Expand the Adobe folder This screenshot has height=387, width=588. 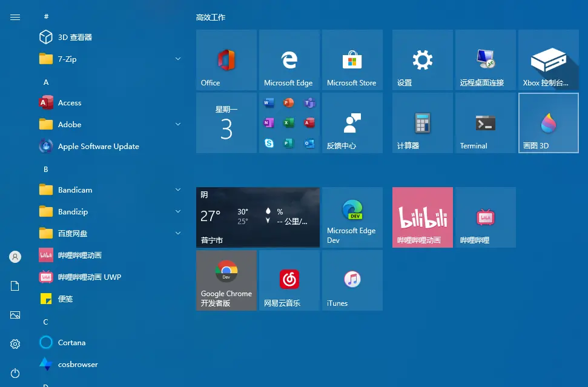pyautogui.click(x=111, y=124)
